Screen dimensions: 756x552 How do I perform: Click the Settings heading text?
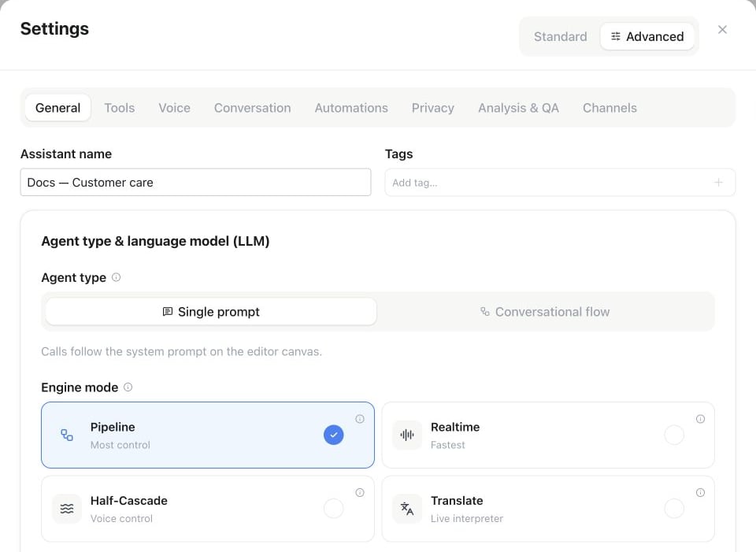click(x=54, y=29)
